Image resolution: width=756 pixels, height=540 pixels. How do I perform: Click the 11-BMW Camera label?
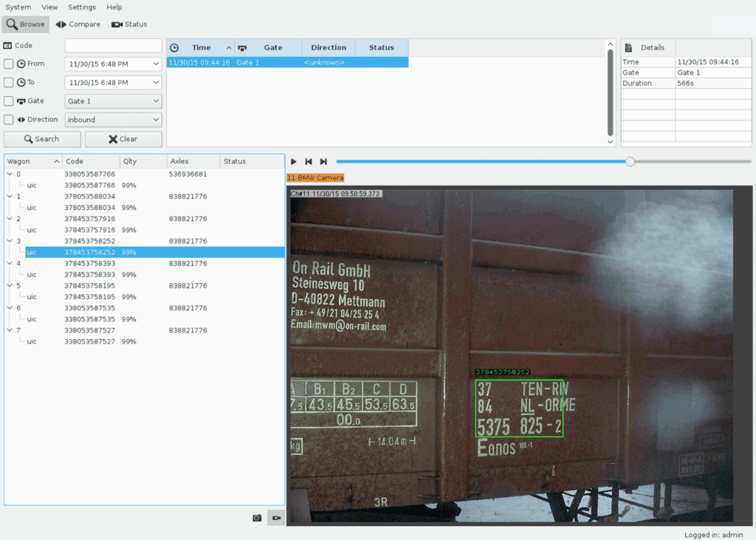coord(315,177)
